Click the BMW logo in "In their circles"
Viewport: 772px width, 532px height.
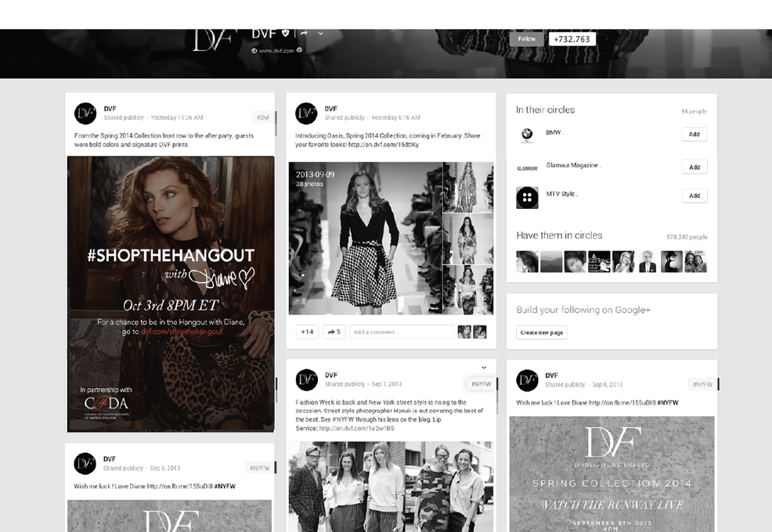click(x=526, y=133)
